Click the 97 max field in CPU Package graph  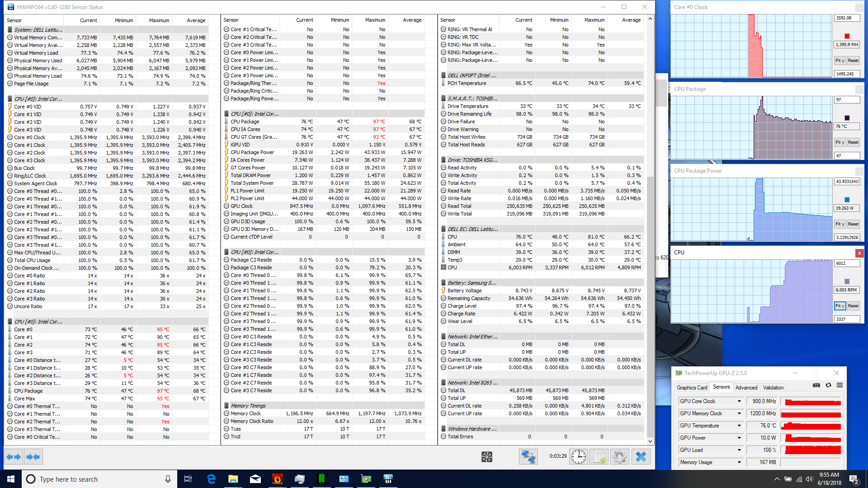click(x=847, y=100)
